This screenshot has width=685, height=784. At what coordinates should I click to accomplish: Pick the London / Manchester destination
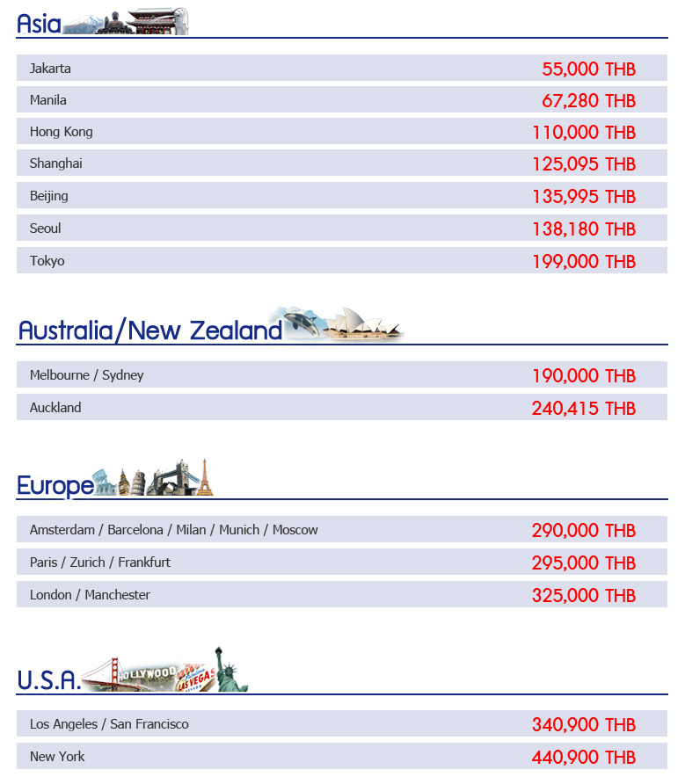tap(90, 595)
